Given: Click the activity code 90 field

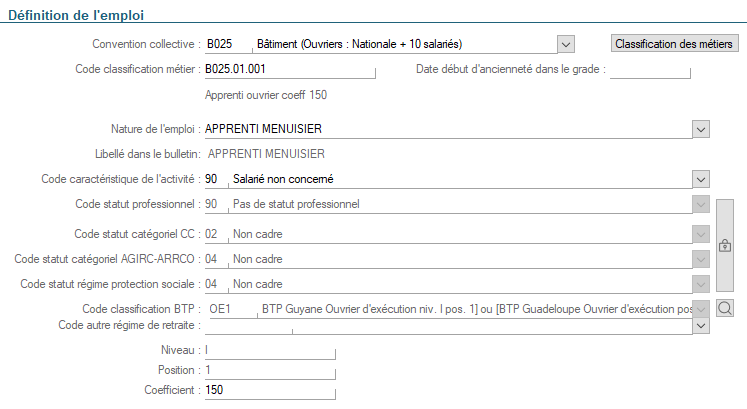Looking at the screenshot, I should pos(216,180).
